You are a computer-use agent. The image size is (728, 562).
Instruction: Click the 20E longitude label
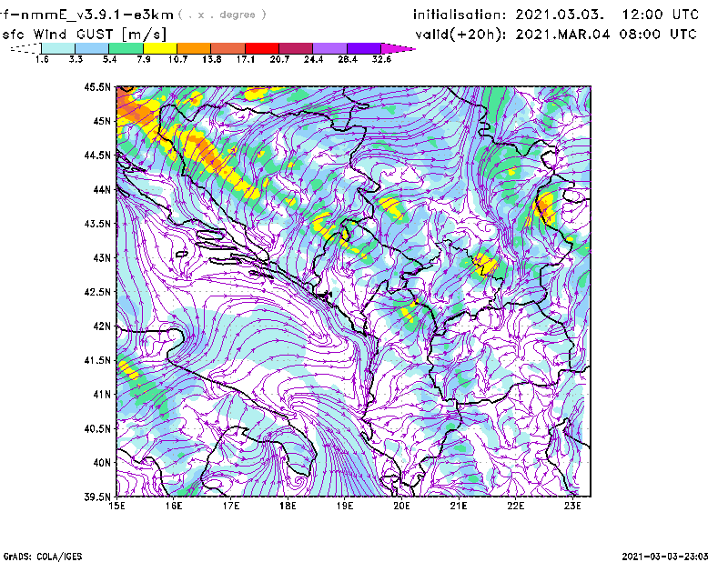[401, 506]
